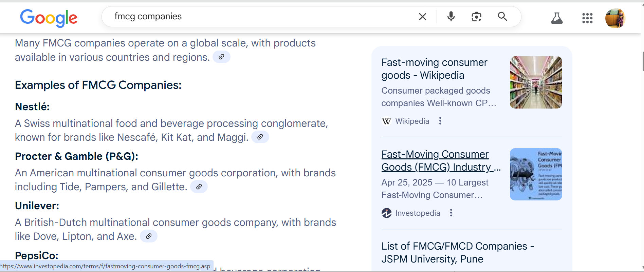The image size is (644, 272).
Task: Open Fast-moving consumer goods Wikipedia result
Action: 435,69
